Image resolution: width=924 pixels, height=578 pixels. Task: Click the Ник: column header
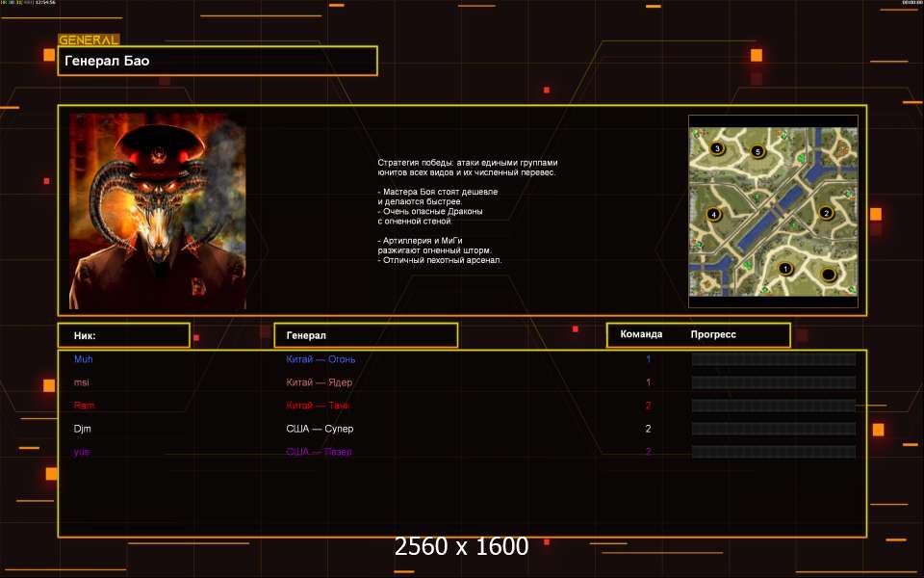click(123, 335)
